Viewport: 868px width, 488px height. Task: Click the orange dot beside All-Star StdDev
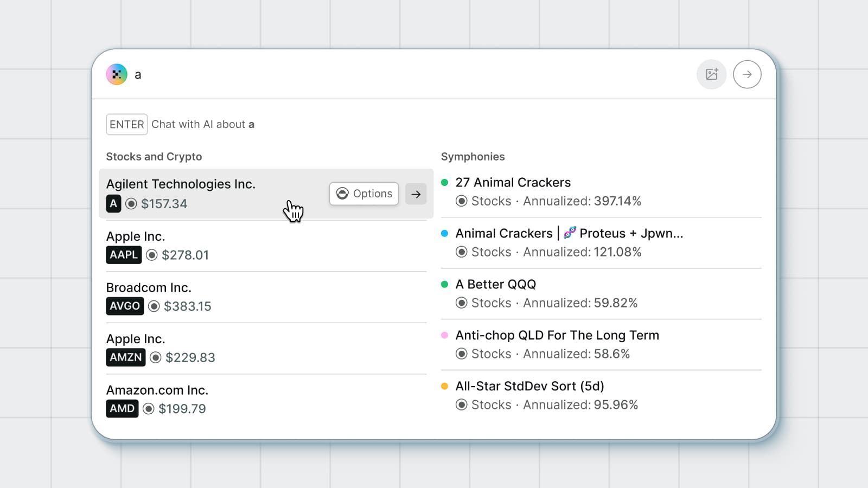(445, 387)
